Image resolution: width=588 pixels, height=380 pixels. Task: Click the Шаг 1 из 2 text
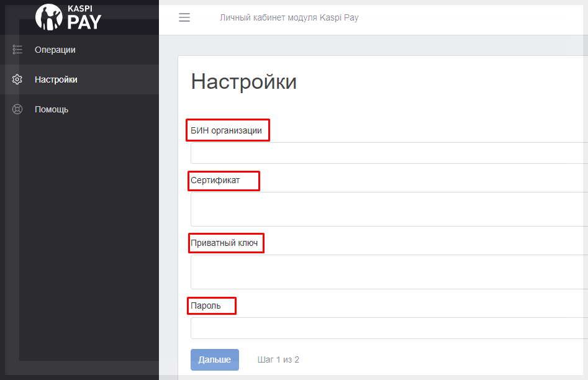click(278, 360)
